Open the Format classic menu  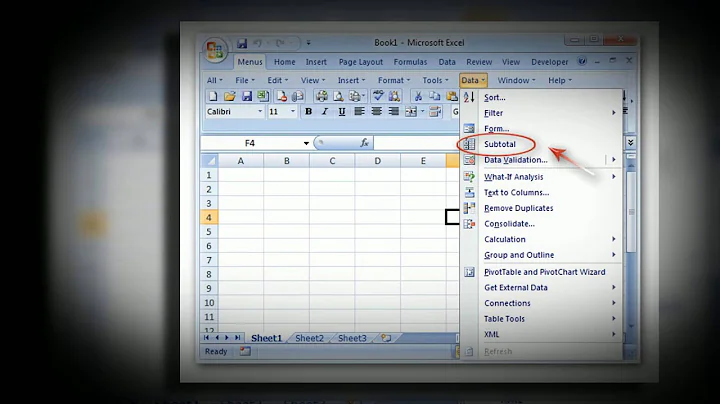coord(394,80)
